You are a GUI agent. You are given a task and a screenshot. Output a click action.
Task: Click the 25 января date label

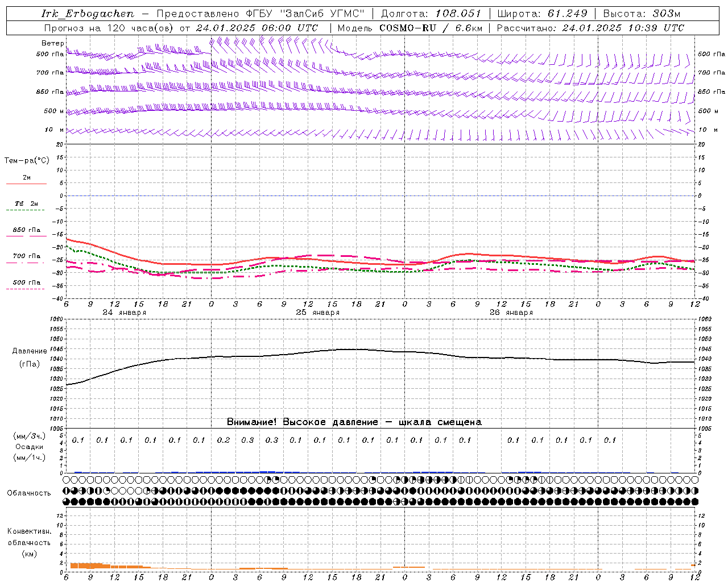click(x=317, y=313)
